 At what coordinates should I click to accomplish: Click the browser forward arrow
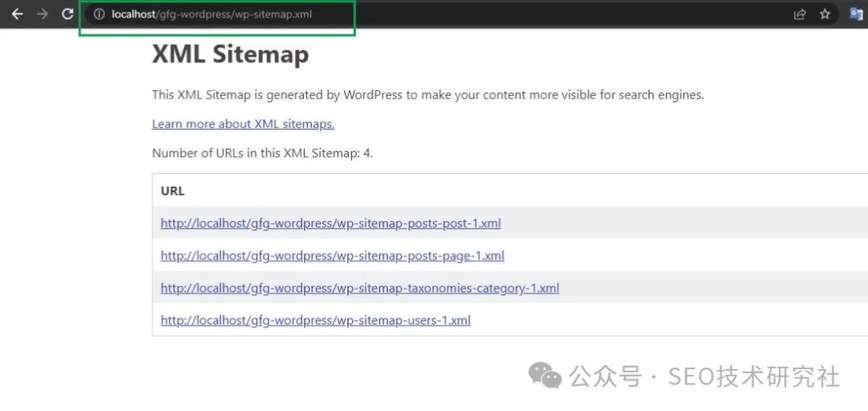[x=43, y=14]
